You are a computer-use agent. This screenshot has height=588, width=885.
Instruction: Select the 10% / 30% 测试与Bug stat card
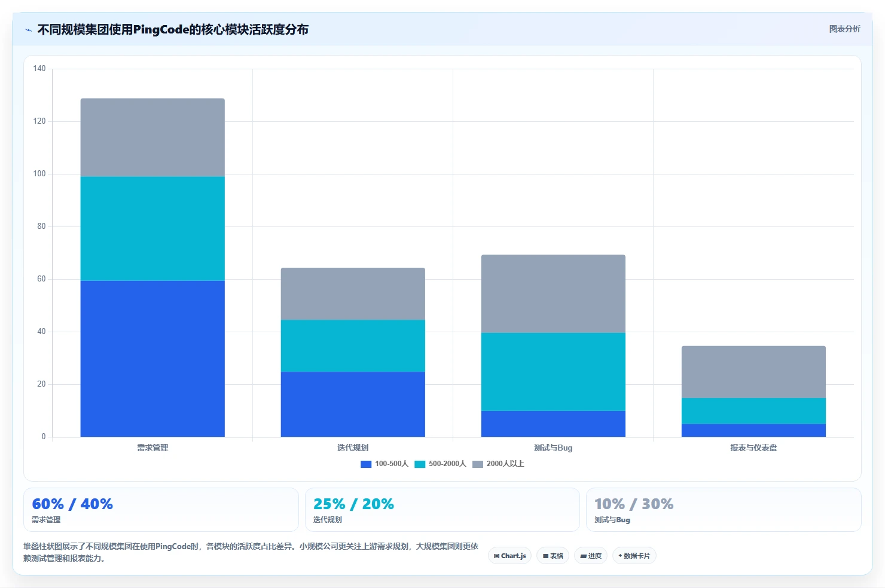[724, 510]
